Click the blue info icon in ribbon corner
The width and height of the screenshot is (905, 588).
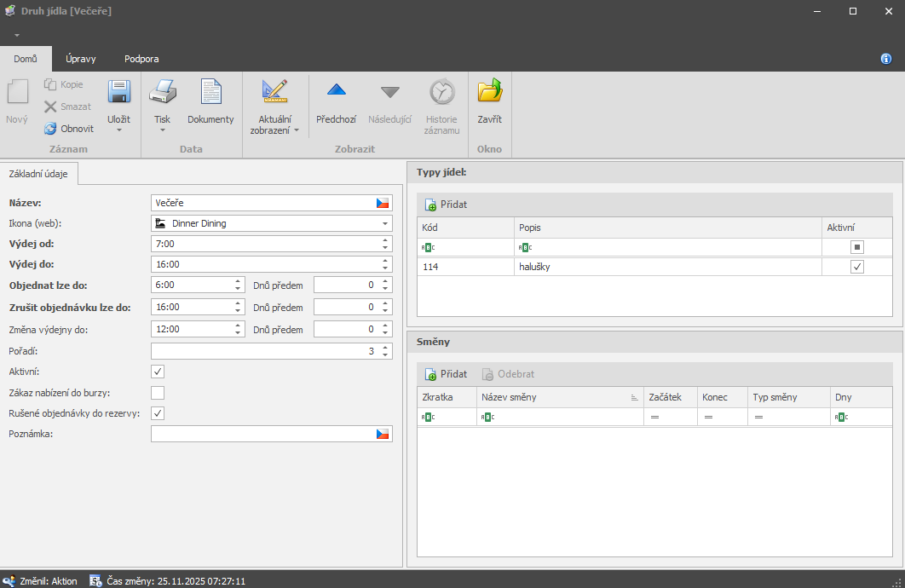pyautogui.click(x=886, y=59)
